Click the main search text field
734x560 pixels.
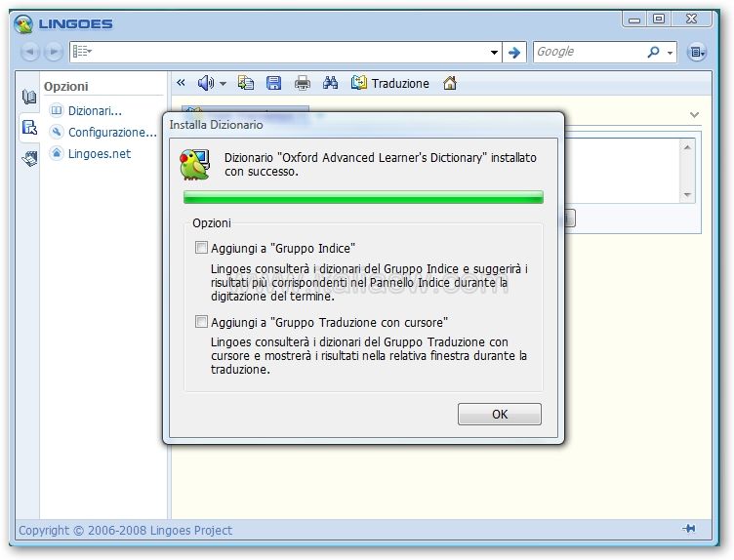[290, 52]
